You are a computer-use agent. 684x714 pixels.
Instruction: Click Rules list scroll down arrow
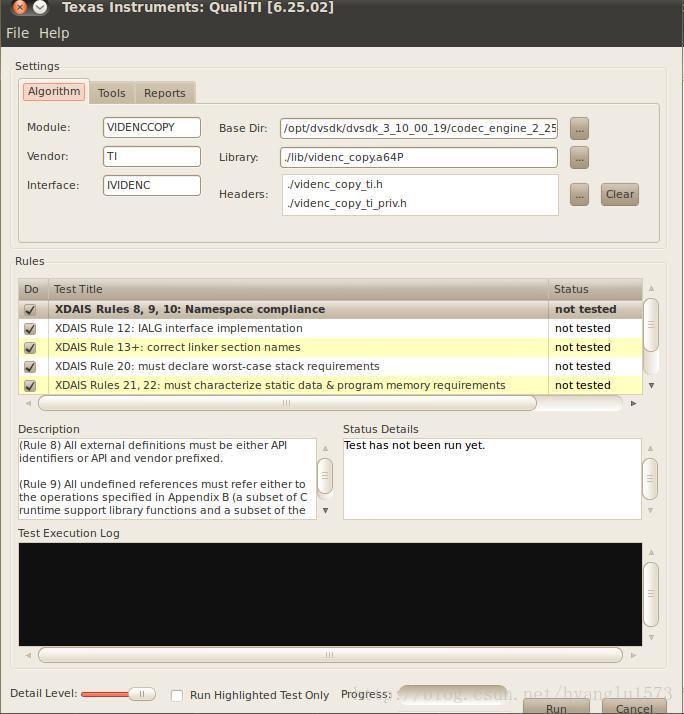651,386
